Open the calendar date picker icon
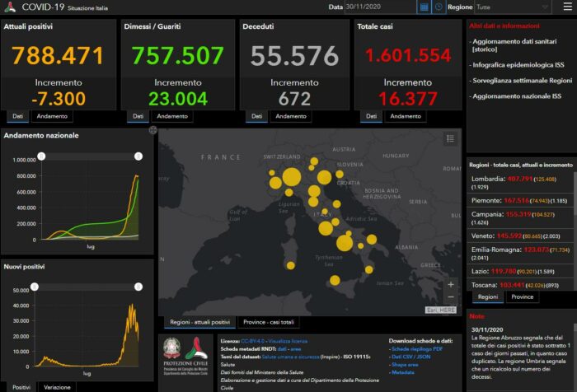Screen dimensions: 577x392 pos(424,7)
